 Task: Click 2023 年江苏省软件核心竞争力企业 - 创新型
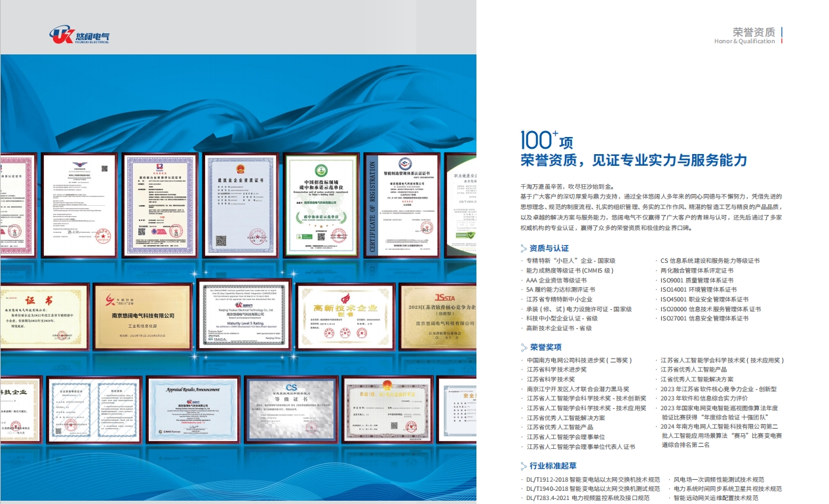point(718,389)
